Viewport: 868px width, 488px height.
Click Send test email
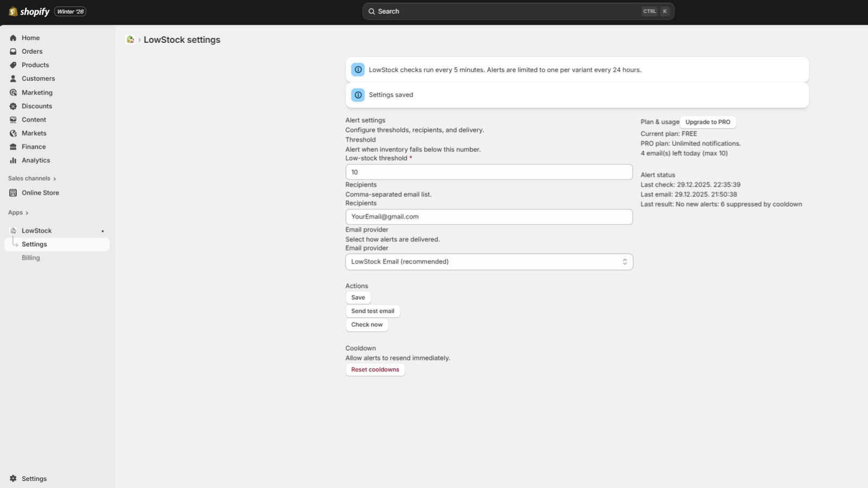tap(373, 311)
